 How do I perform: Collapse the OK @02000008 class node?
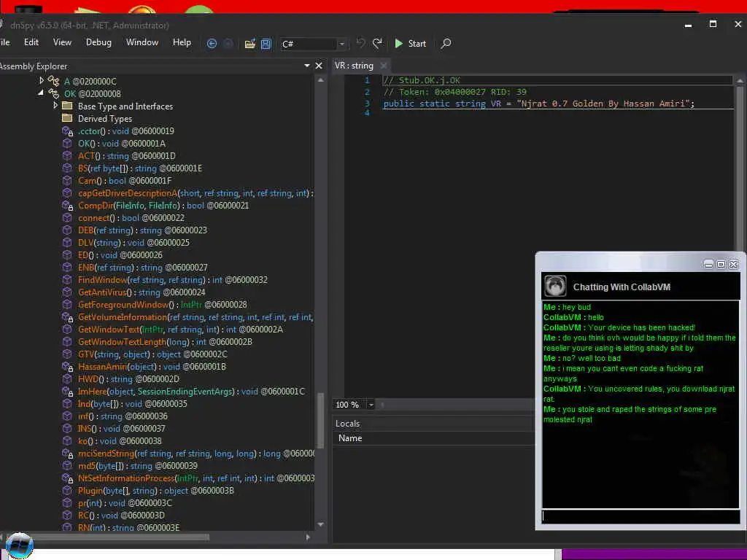41,93
